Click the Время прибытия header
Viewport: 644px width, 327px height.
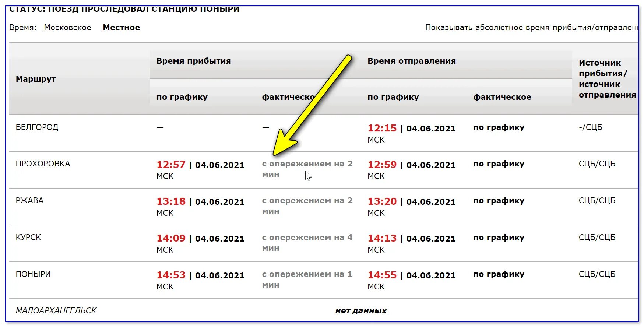pyautogui.click(x=194, y=61)
